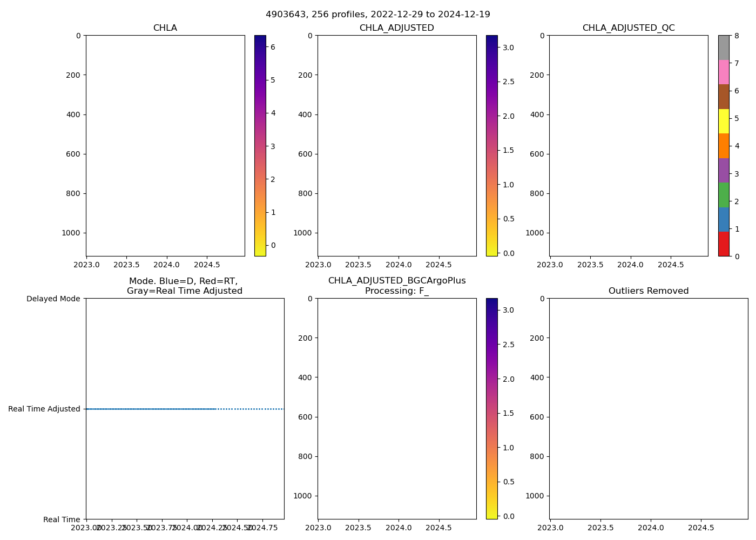This screenshot has width=756, height=540.
Task: Click the "Delayed Mode" y-axis label
Action: coord(53,299)
